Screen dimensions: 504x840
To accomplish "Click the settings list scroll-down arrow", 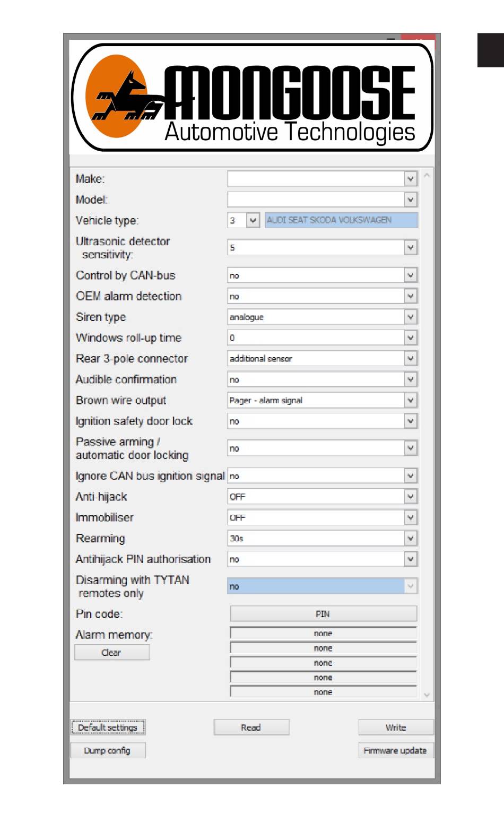I will 427,695.
